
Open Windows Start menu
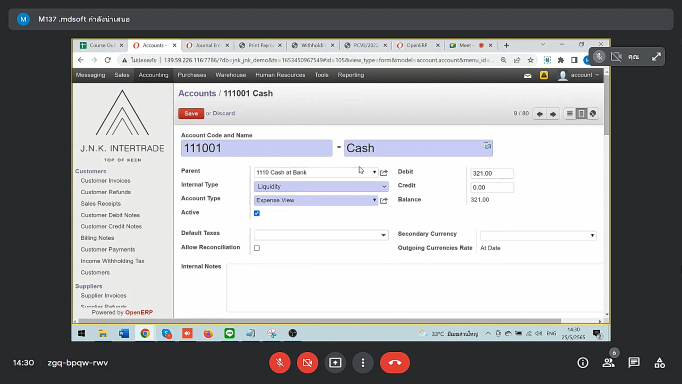(81, 334)
